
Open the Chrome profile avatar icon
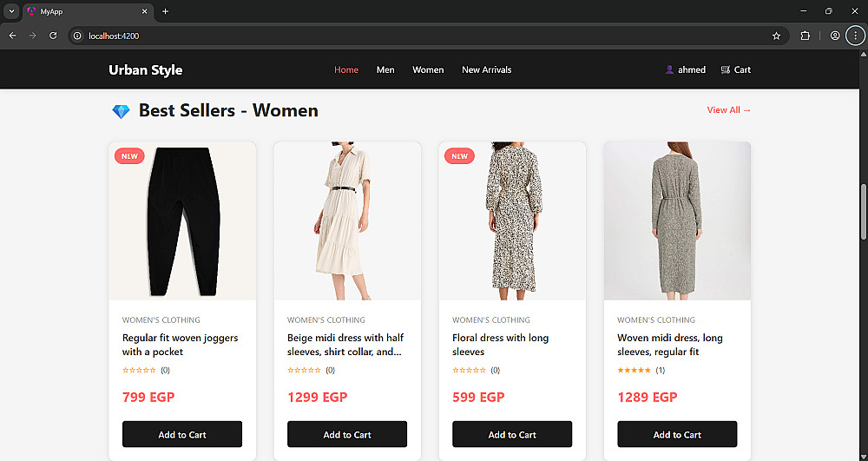click(834, 36)
